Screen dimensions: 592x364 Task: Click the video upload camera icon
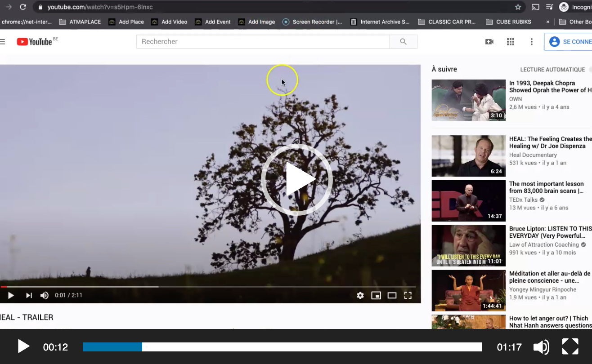point(489,41)
